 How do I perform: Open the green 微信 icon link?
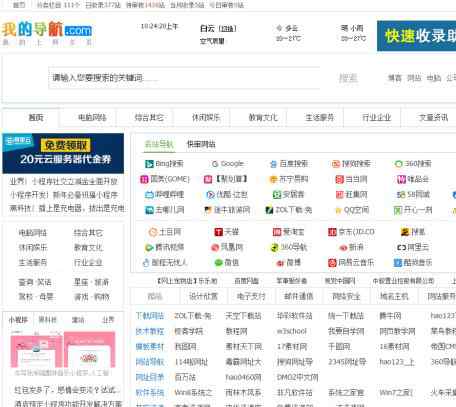tap(218, 263)
